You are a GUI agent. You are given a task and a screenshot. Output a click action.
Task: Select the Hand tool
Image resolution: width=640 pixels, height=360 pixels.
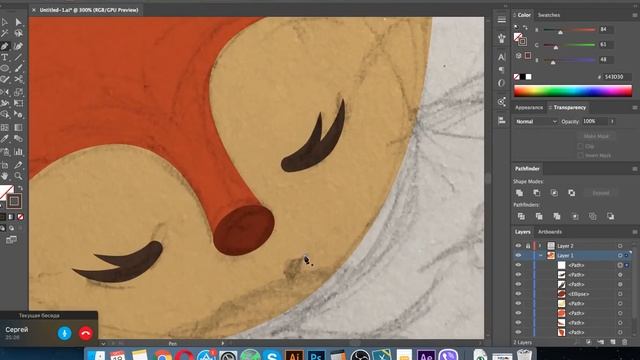pyautogui.click(x=5, y=176)
